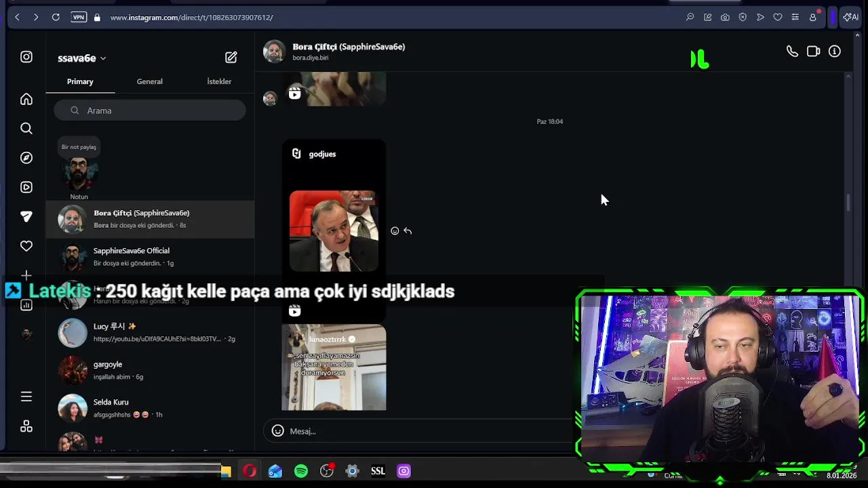
Task: Start a voice call with Bora Çiftçi
Action: point(792,52)
